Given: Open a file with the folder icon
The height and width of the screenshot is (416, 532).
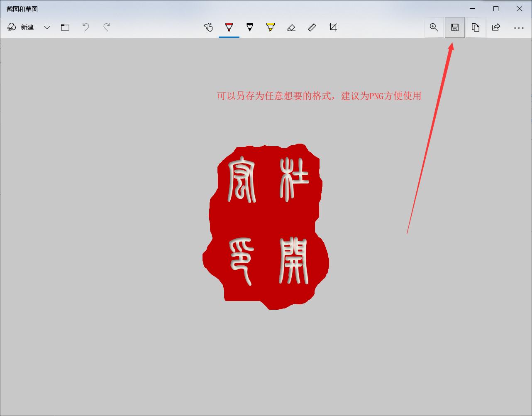Looking at the screenshot, I should click(x=65, y=27).
